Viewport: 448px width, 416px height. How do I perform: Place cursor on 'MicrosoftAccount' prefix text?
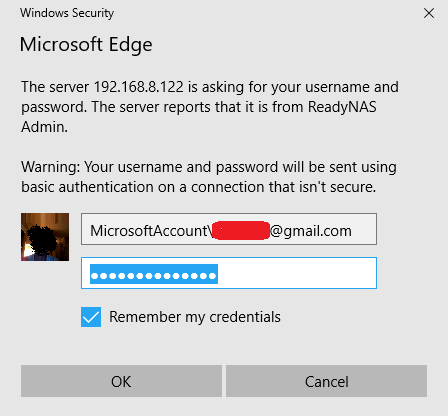(149, 231)
